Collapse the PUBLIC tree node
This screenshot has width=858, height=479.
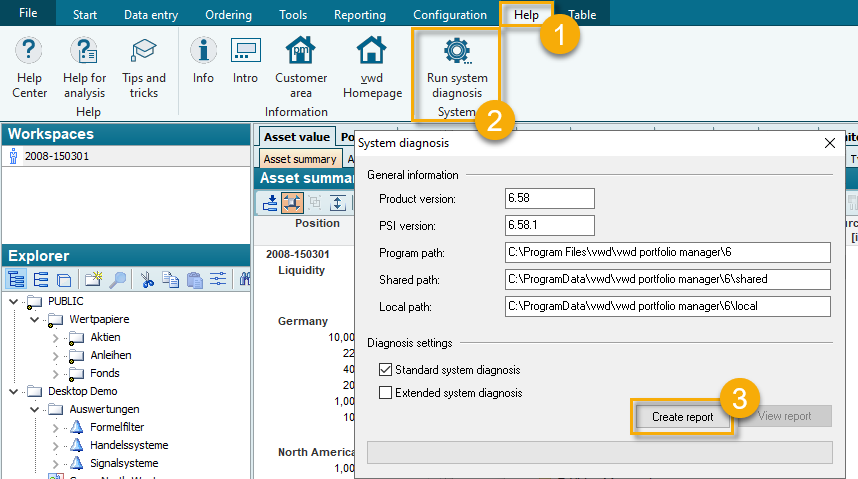coord(14,301)
